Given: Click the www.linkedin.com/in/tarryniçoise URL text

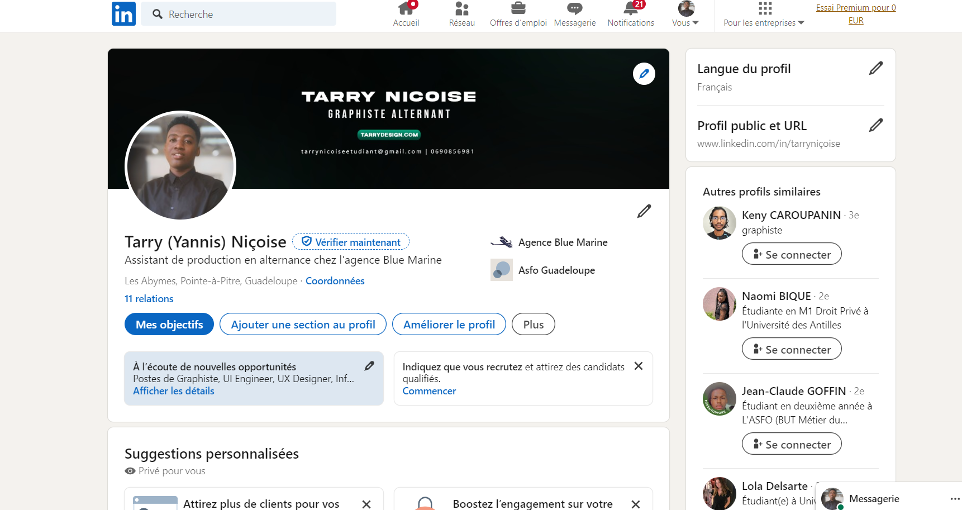Looking at the screenshot, I should tap(769, 144).
